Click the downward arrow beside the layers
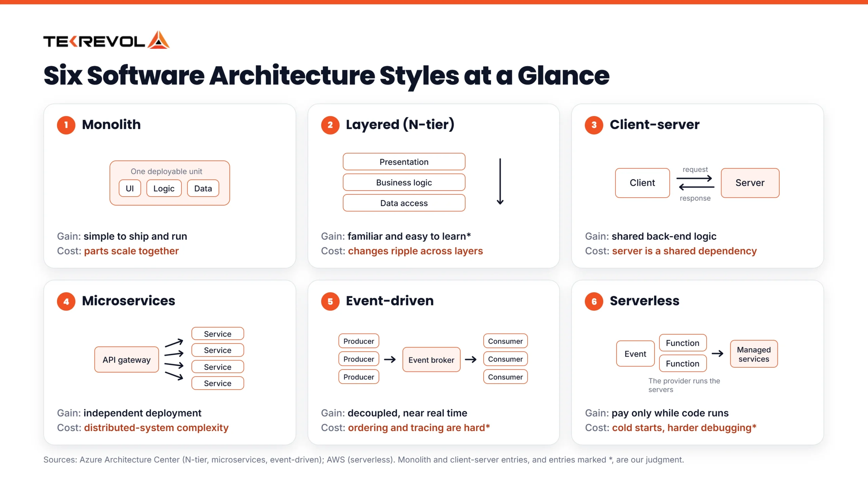Image resolution: width=868 pixels, height=488 pixels. pos(500,181)
